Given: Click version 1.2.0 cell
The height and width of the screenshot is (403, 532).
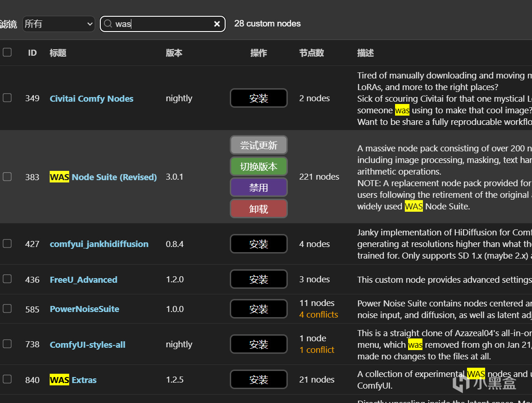Looking at the screenshot, I should point(175,279).
